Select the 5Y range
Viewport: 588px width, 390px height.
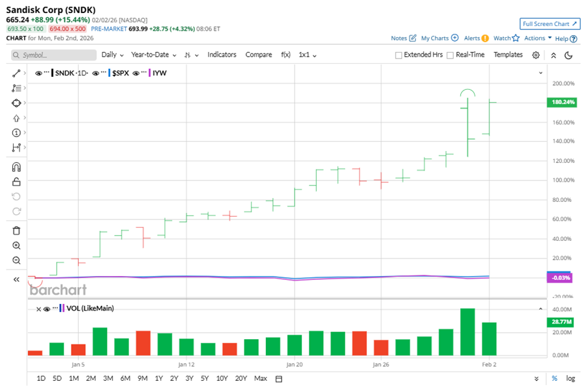(x=205, y=378)
